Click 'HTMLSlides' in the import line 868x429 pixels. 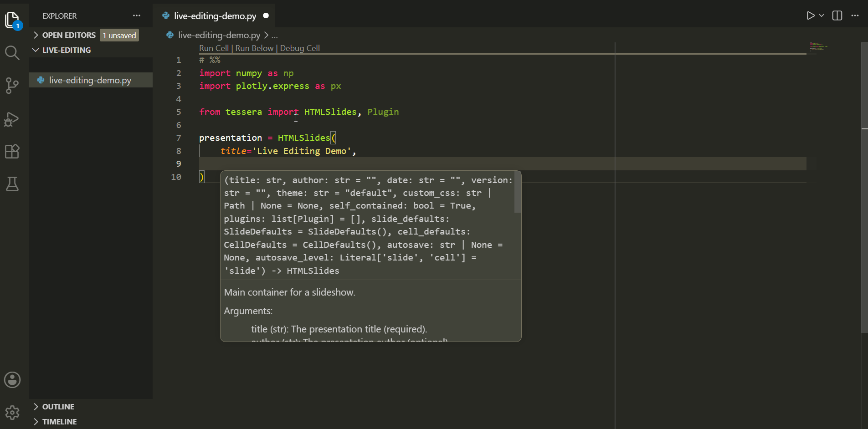[x=330, y=112]
